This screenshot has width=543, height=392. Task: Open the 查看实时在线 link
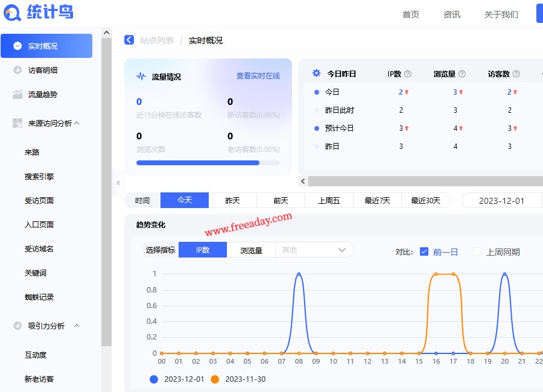pyautogui.click(x=258, y=76)
